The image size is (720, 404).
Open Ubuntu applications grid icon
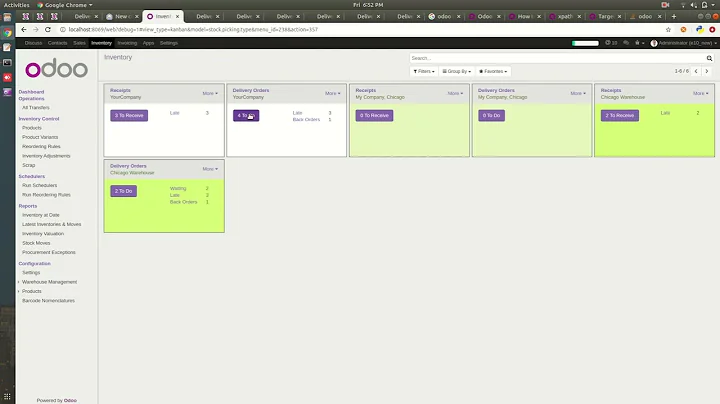coord(7,397)
